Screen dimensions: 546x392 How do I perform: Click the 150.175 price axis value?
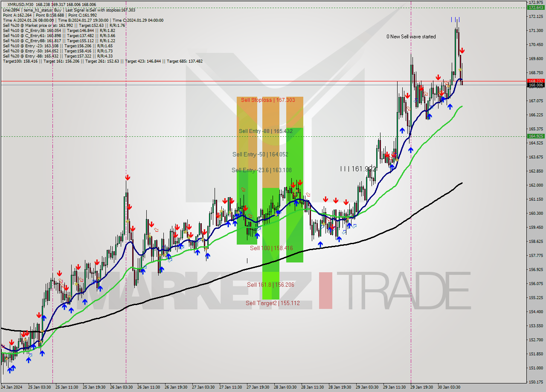tap(536, 382)
